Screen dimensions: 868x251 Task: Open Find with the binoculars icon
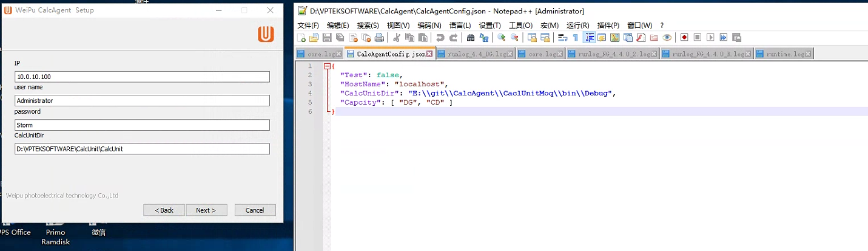471,37
